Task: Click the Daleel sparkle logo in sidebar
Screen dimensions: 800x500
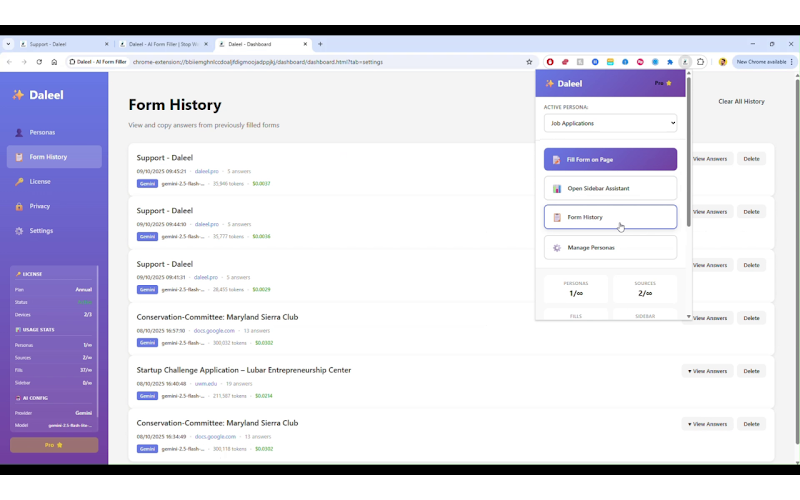Action: pyautogui.click(x=18, y=95)
